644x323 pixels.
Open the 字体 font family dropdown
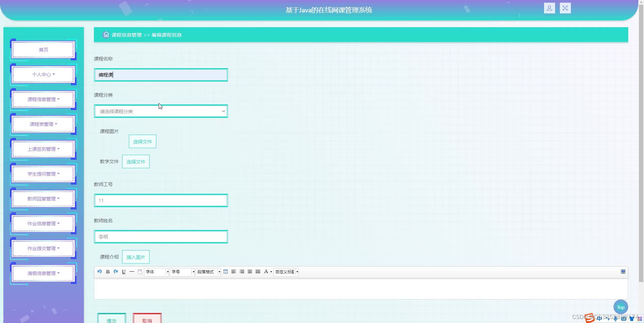(x=157, y=272)
